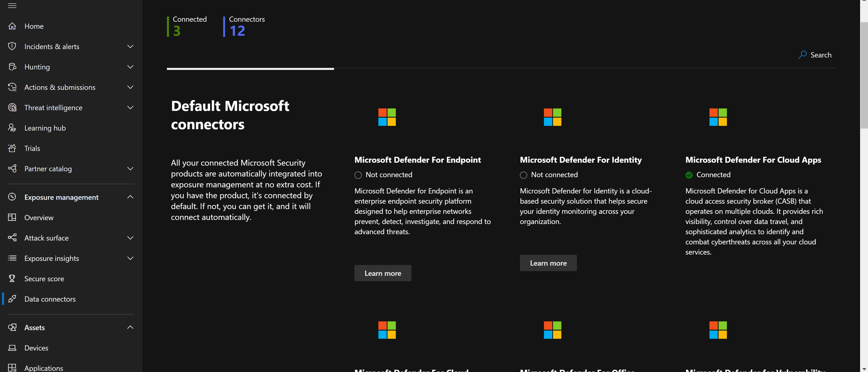This screenshot has width=868, height=372.
Task: Collapse the Assets section chevron
Action: pyautogui.click(x=130, y=327)
